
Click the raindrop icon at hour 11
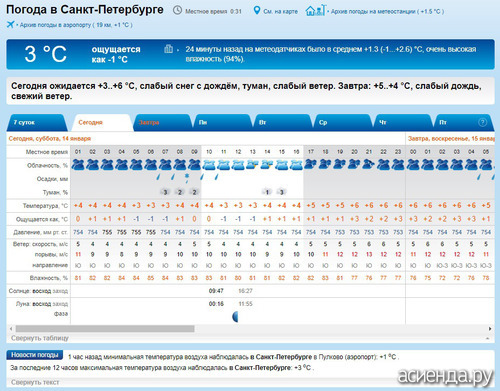[217, 177]
